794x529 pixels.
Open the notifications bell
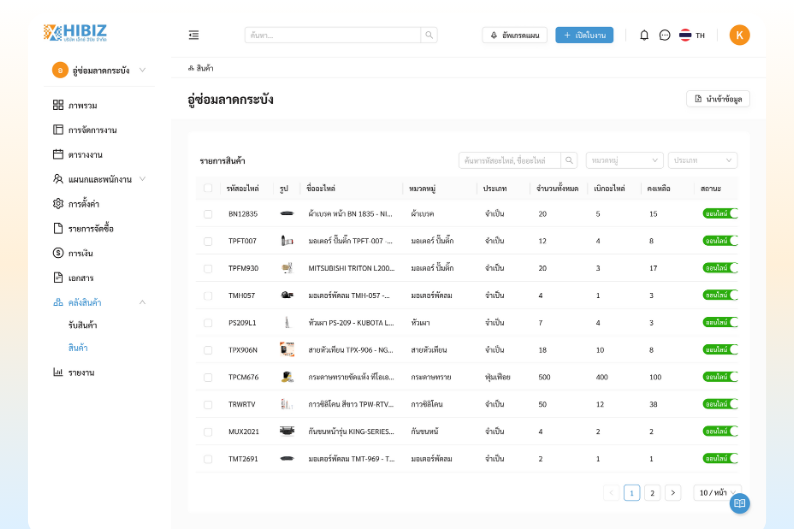point(644,35)
